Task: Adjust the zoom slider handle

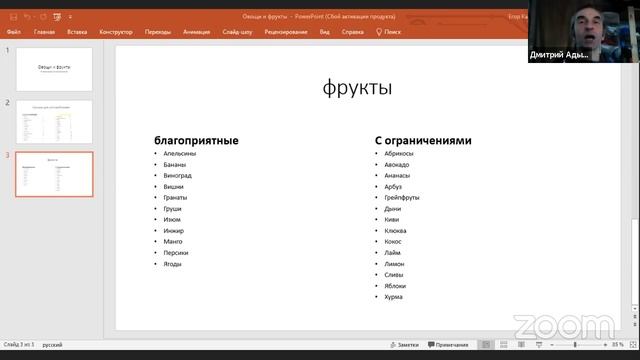Action: 575,345
